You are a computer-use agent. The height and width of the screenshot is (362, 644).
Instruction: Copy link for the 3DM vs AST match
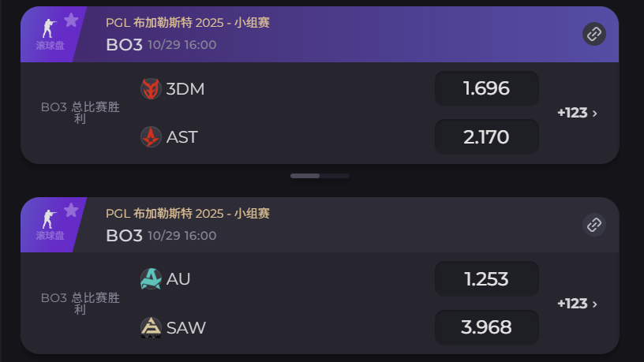594,34
